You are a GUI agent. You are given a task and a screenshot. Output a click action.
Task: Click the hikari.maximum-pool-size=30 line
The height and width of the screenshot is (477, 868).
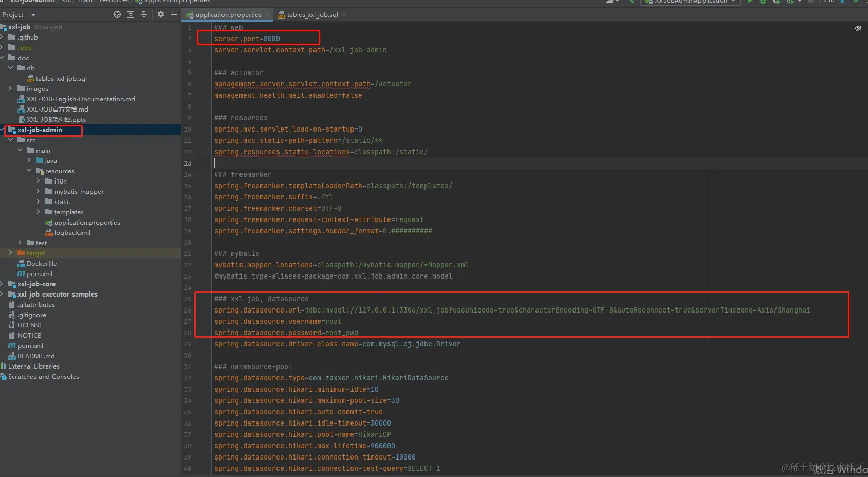click(x=307, y=400)
